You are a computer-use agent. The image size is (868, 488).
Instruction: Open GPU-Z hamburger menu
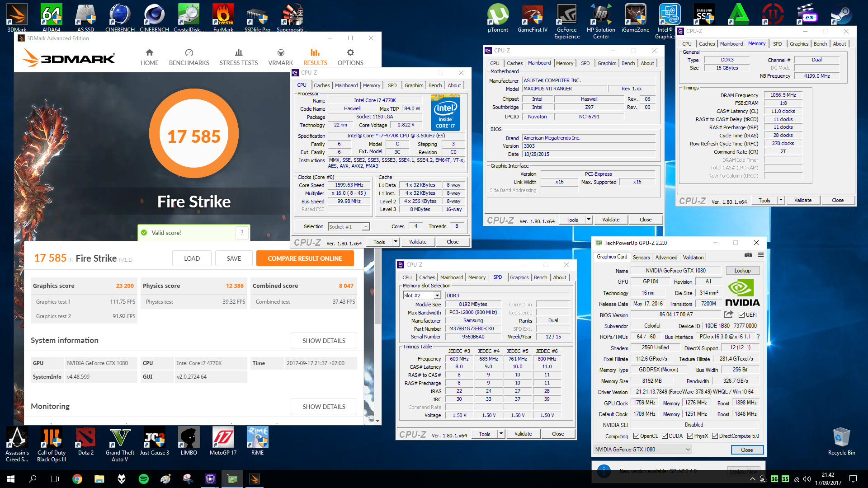point(760,255)
